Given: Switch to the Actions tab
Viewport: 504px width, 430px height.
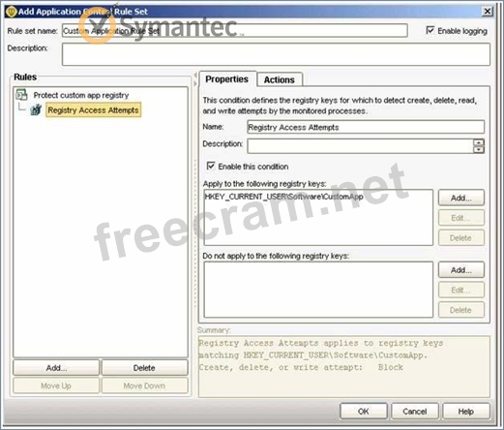Looking at the screenshot, I should (280, 79).
